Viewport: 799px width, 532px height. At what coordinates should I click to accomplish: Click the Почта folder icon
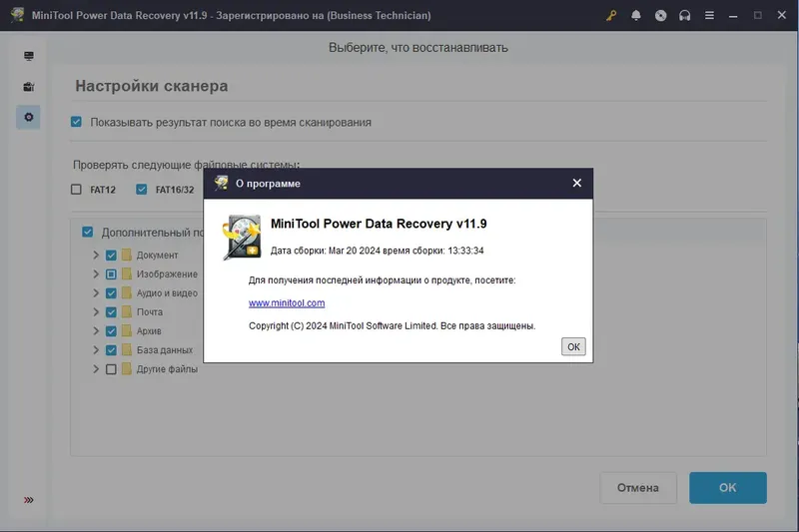coord(127,311)
